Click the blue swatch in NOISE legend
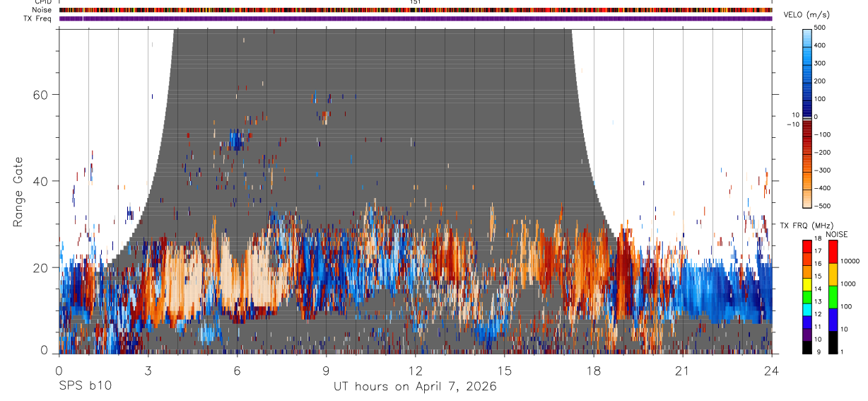 [x=833, y=319]
